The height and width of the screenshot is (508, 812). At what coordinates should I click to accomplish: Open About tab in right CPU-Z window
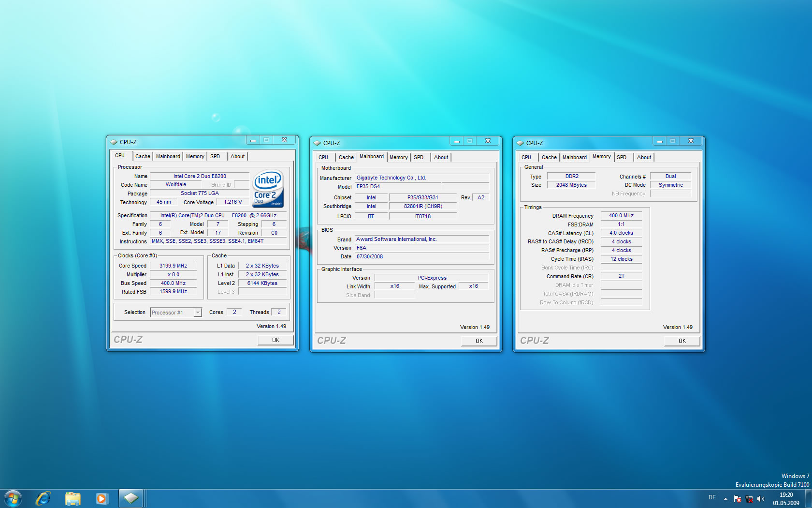coord(644,158)
